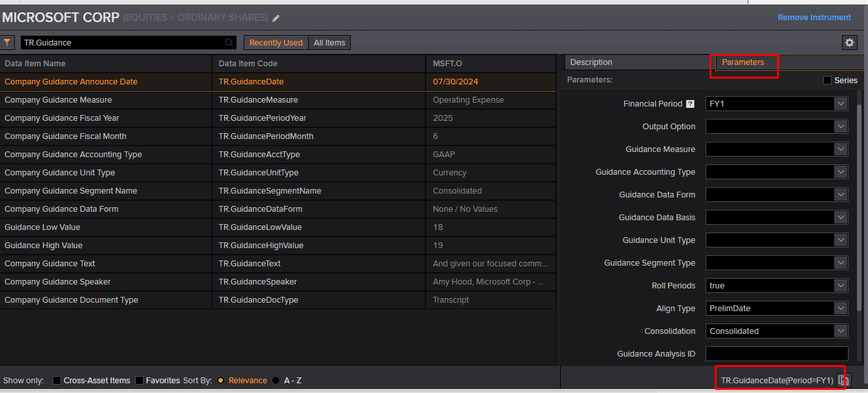Screen dimensions: 868x393
Task: Select the Company Guidance Announce Date row
Action: (x=278, y=82)
